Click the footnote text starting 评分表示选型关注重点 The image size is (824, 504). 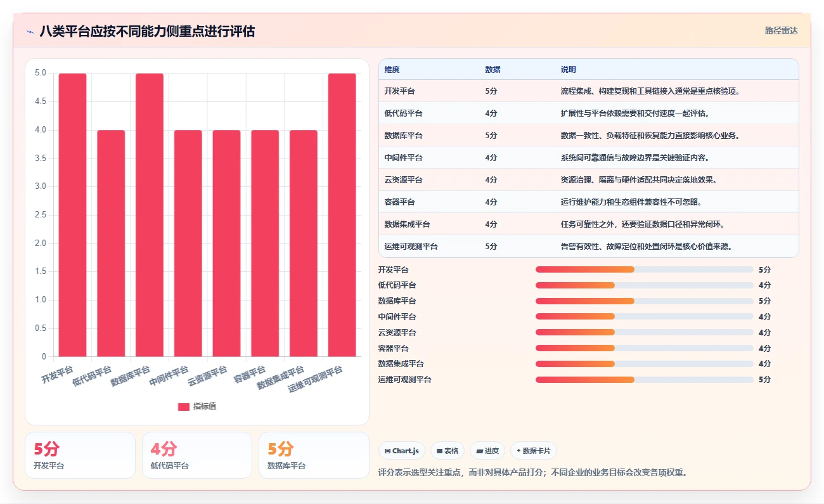coord(532,472)
